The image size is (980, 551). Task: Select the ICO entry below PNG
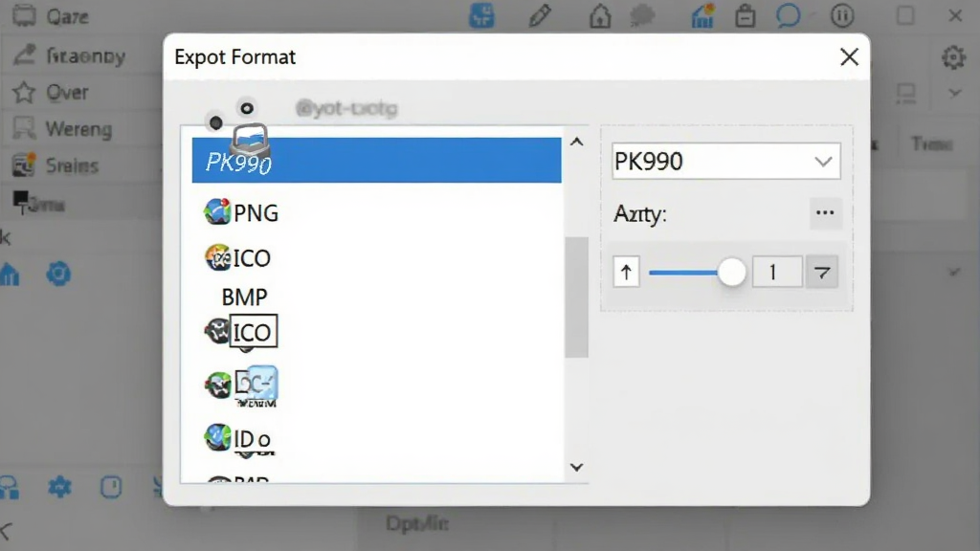[x=252, y=258]
